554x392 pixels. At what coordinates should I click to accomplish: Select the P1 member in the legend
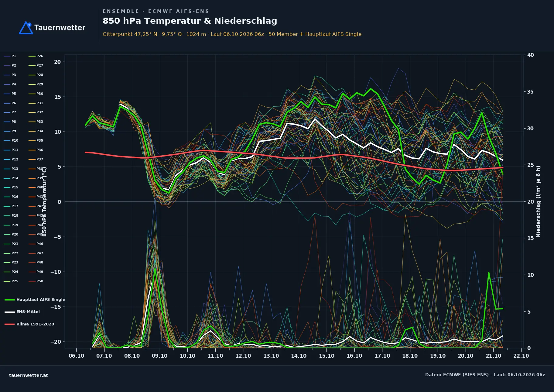10,56
